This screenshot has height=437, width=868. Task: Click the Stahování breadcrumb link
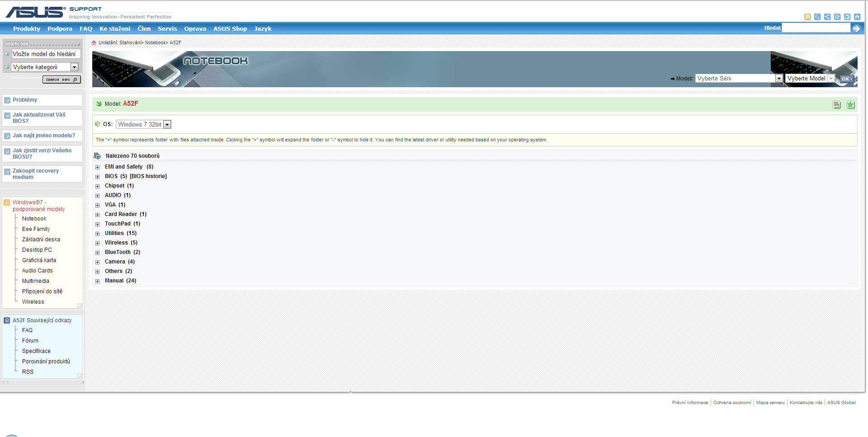coord(130,42)
